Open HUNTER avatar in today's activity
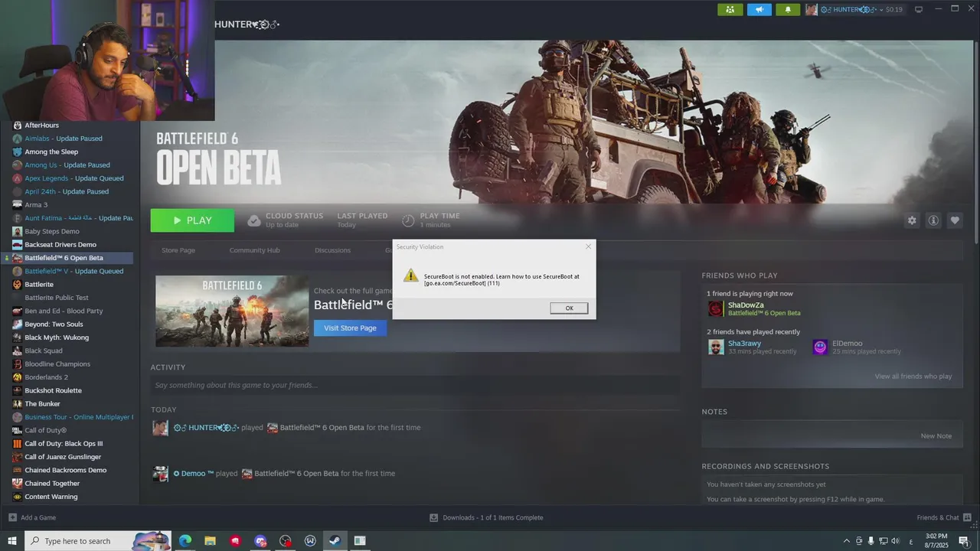The width and height of the screenshot is (980, 551). coord(160,428)
